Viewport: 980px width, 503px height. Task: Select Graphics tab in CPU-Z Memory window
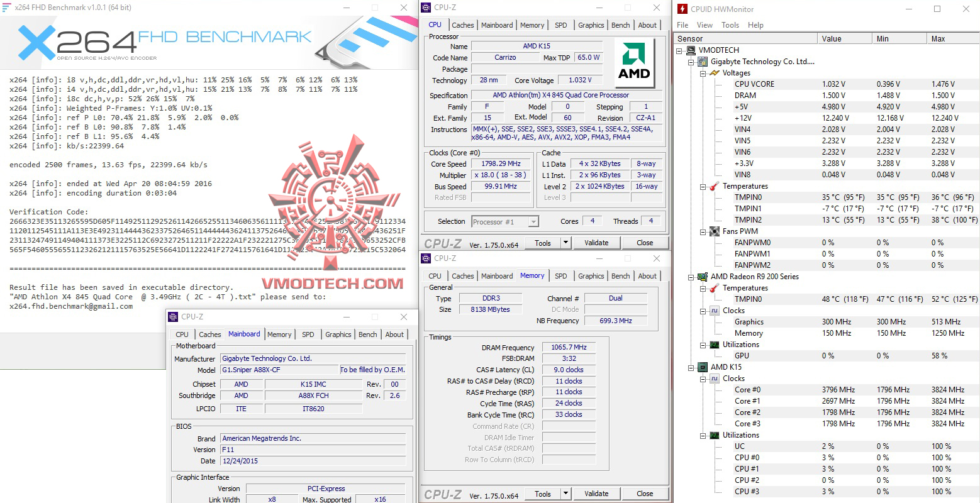[591, 276]
